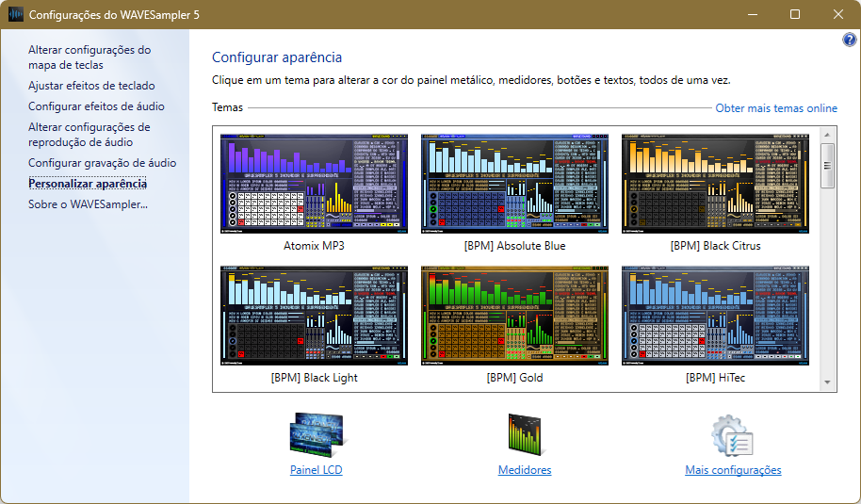The height and width of the screenshot is (504, 861).
Task: Click the Medidores level meter icon
Action: coord(525,435)
